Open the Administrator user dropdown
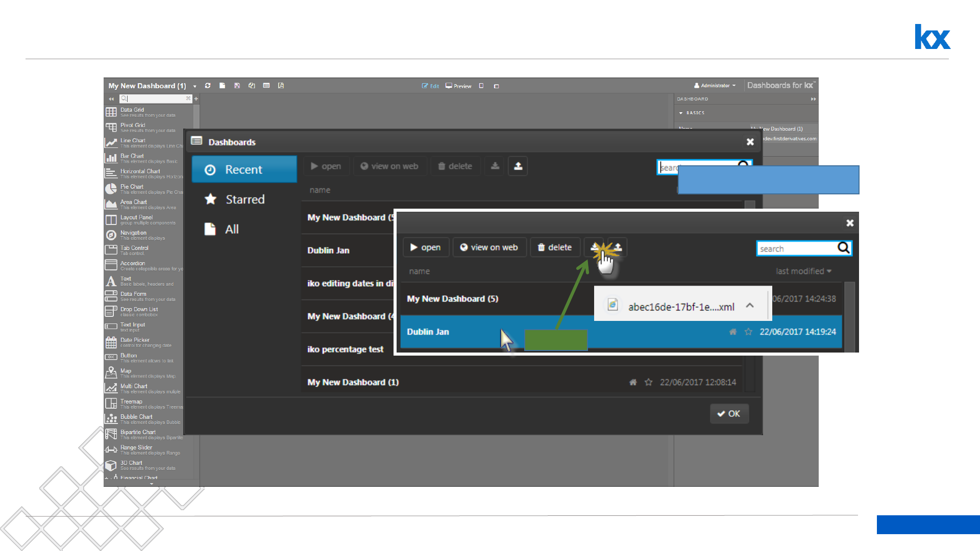Screen dimensions: 980x551 [715, 86]
